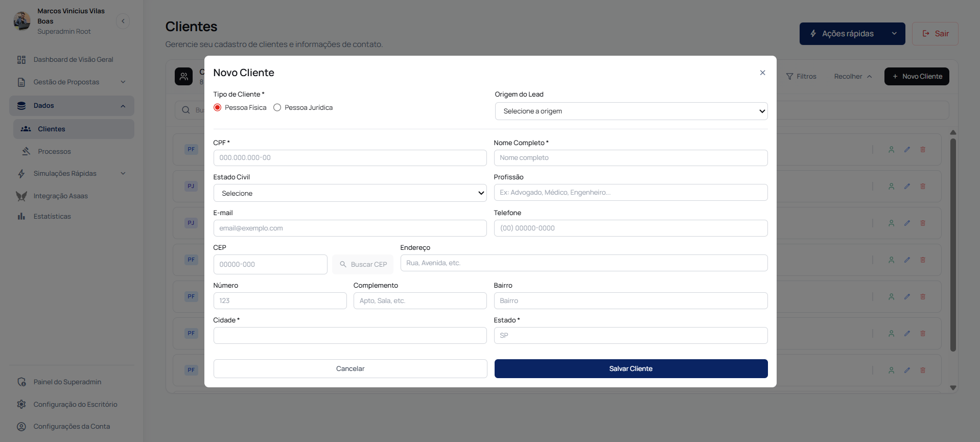
Task: Click the CPF input field
Action: click(x=350, y=158)
